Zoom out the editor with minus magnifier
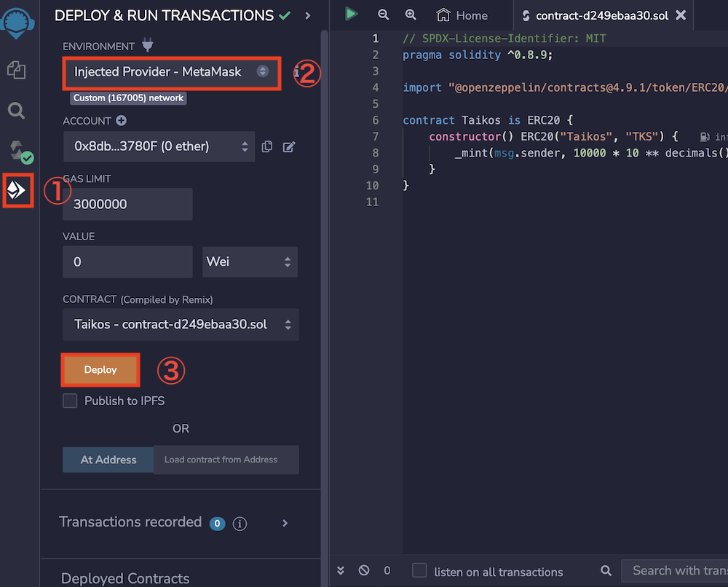728x587 pixels. click(x=383, y=15)
